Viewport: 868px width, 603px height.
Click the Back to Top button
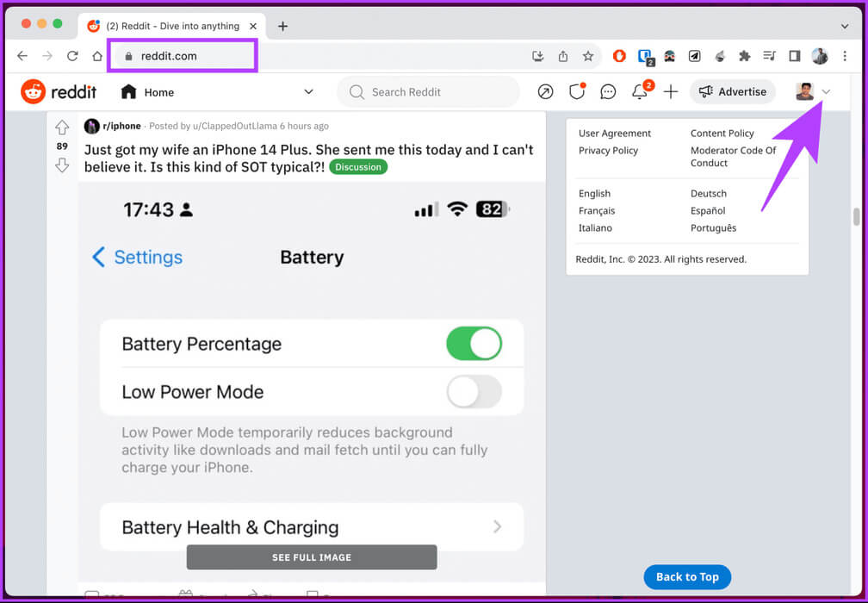coord(687,577)
